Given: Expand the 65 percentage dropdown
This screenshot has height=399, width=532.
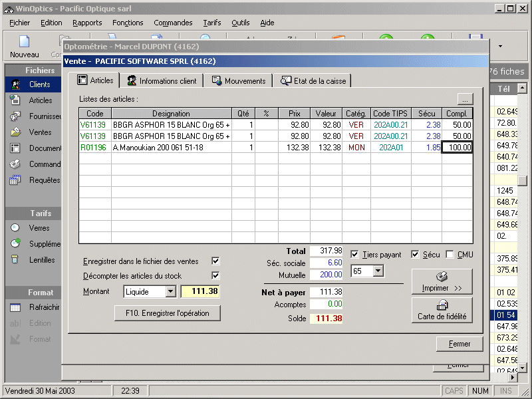Looking at the screenshot, I should click(378, 271).
